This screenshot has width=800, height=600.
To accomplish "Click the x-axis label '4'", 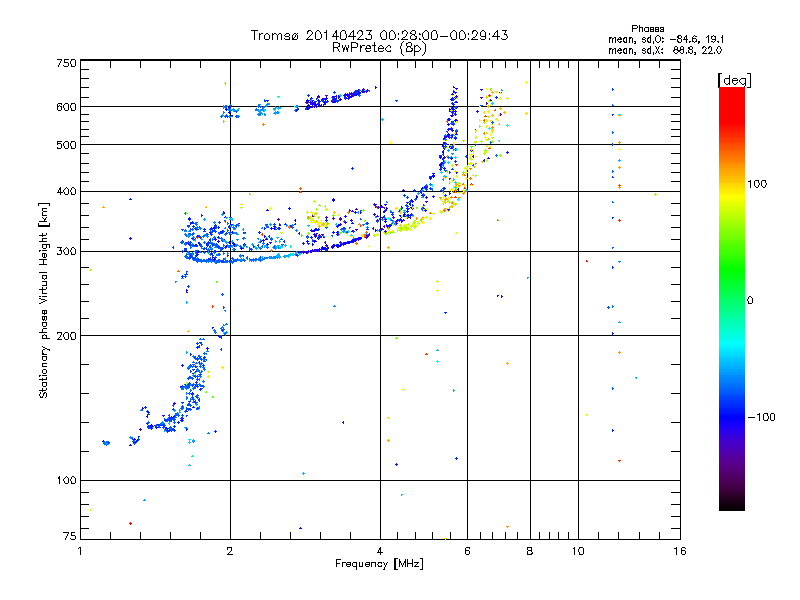I will pos(380,551).
